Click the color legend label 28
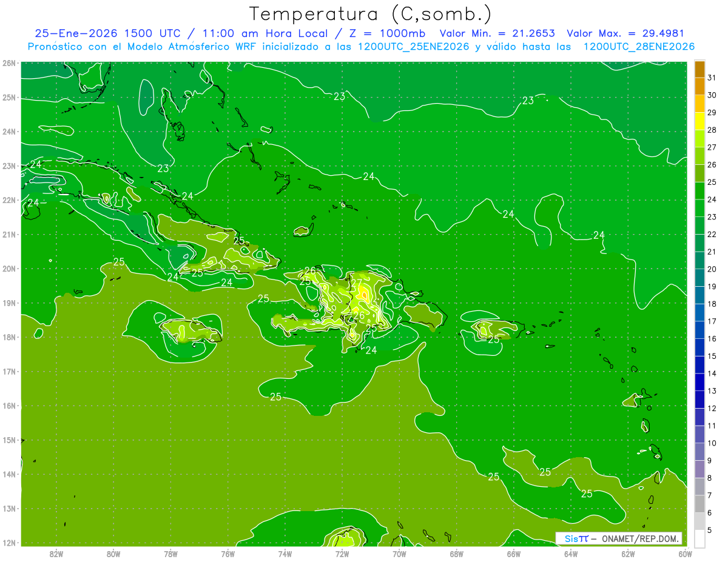 712,130
